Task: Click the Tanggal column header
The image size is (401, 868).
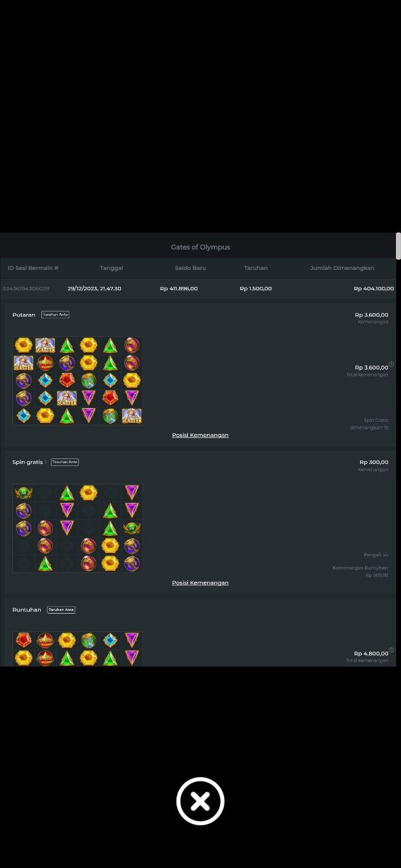Action: [x=111, y=268]
